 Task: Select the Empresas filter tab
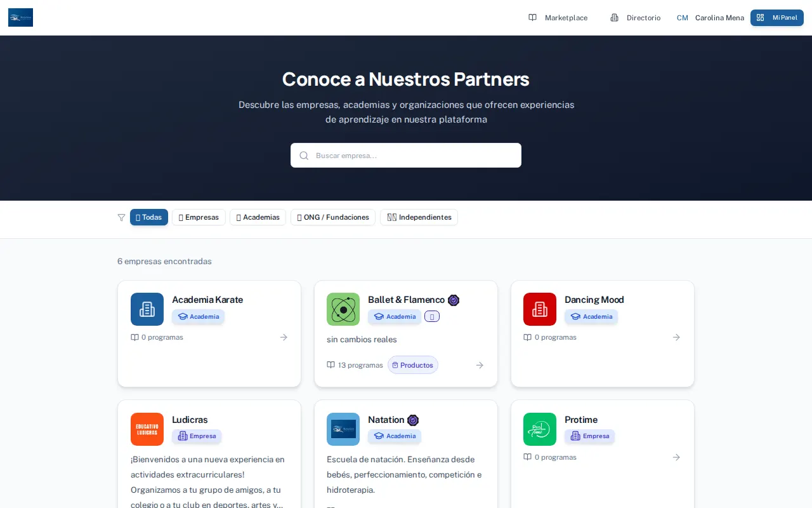click(199, 217)
